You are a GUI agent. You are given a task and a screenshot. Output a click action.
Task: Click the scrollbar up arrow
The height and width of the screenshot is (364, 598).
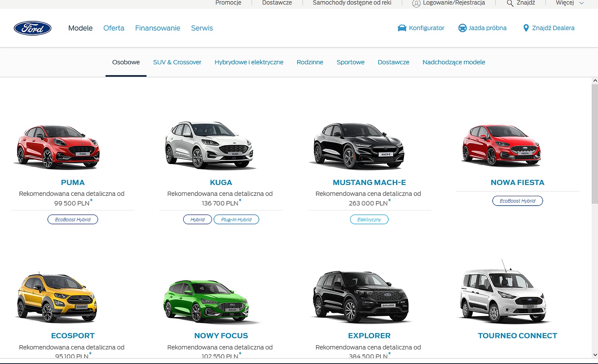tap(595, 81)
